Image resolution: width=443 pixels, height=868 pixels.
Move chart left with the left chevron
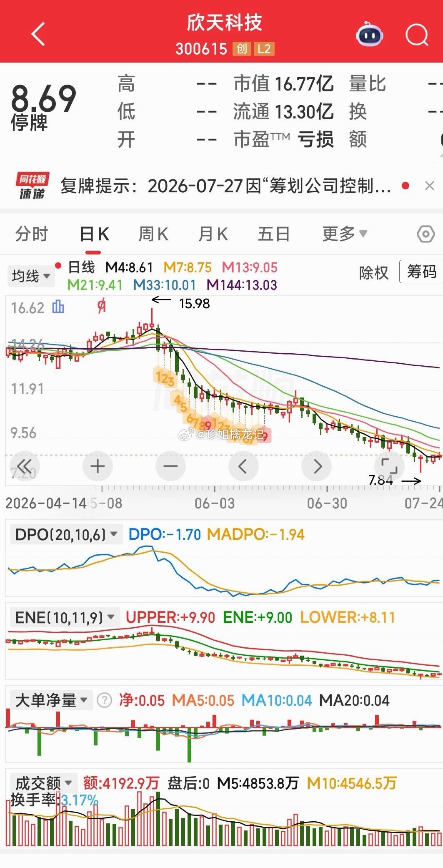[243, 466]
